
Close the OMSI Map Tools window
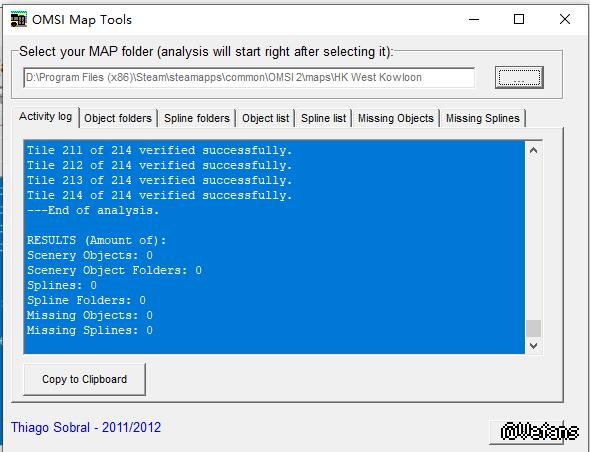coord(565,19)
